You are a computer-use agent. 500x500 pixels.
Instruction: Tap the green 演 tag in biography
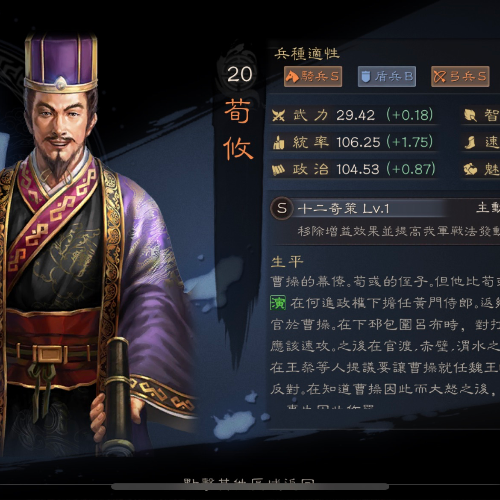tap(278, 303)
